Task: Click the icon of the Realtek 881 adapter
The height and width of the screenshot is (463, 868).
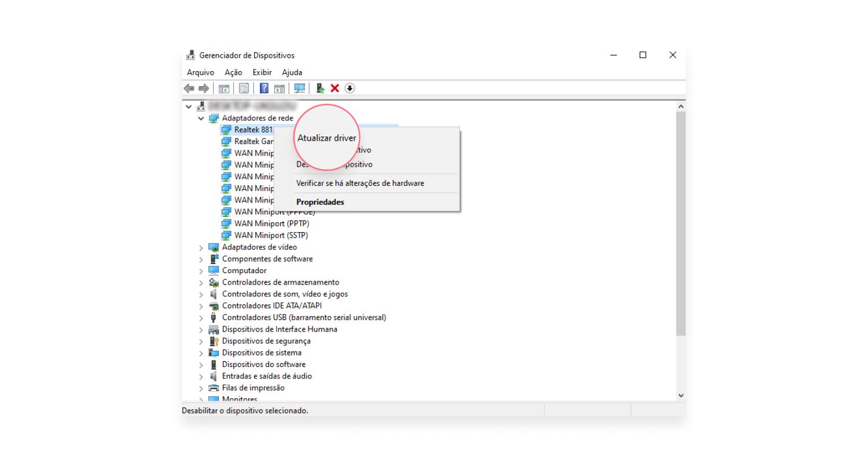Action: click(x=226, y=130)
